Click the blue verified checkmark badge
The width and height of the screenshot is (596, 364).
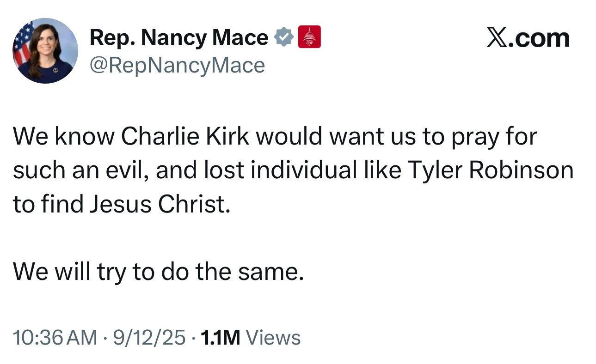pyautogui.click(x=284, y=37)
